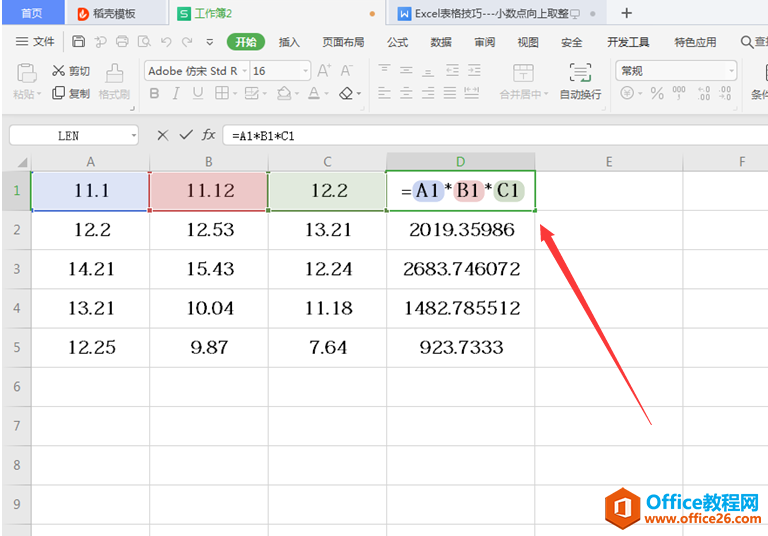The image size is (768, 536).
Task: Center text horizontally
Action: point(406,93)
